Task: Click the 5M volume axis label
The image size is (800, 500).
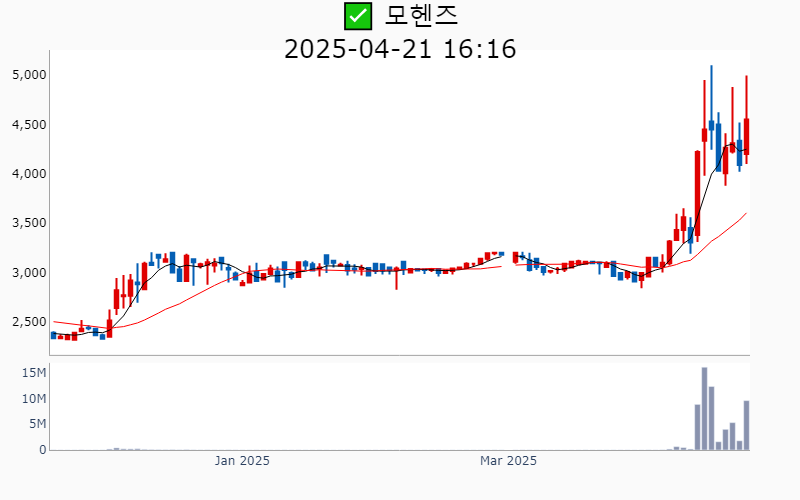Action: pyautogui.click(x=37, y=424)
